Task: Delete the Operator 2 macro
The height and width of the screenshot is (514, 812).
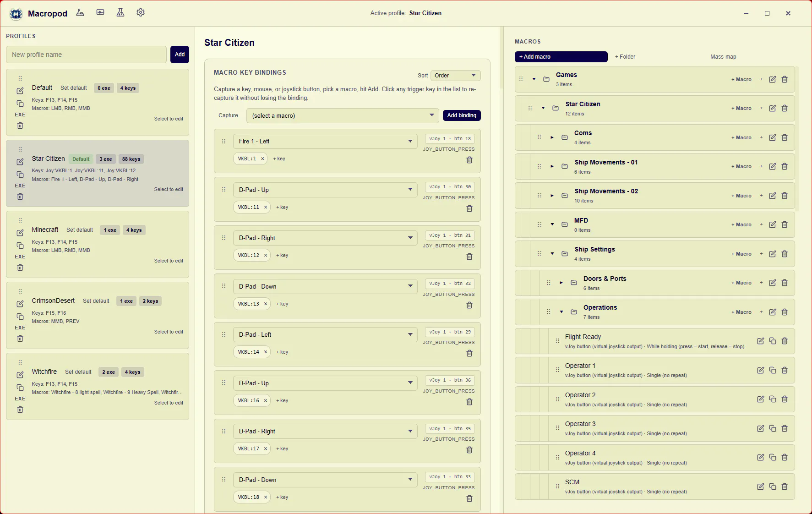Action: [785, 399]
